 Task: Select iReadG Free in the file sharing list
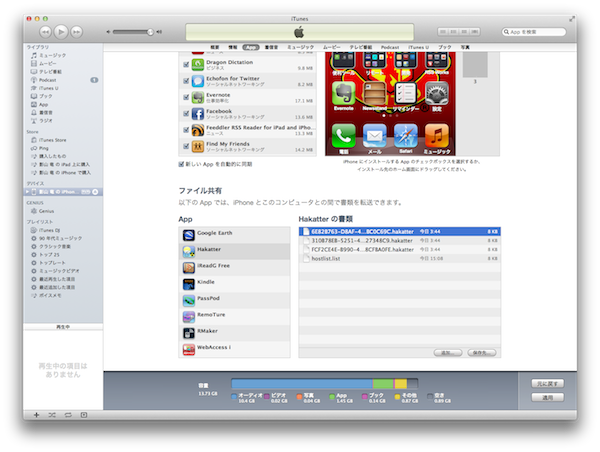coord(235,268)
